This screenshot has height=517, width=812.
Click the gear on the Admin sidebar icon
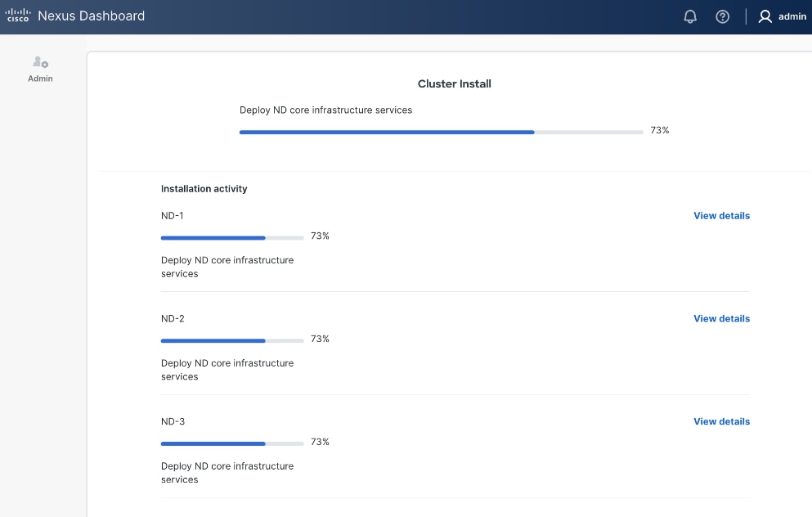coord(45,64)
